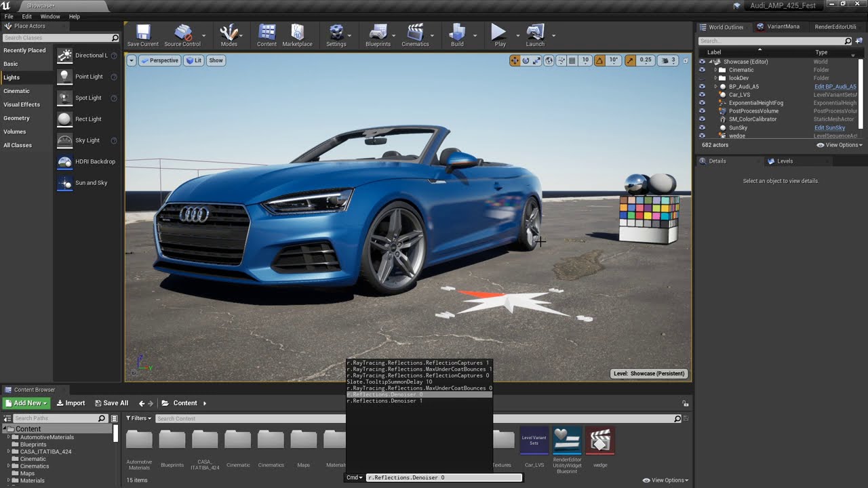Open the Cinematics toolbar icon

click(x=415, y=35)
